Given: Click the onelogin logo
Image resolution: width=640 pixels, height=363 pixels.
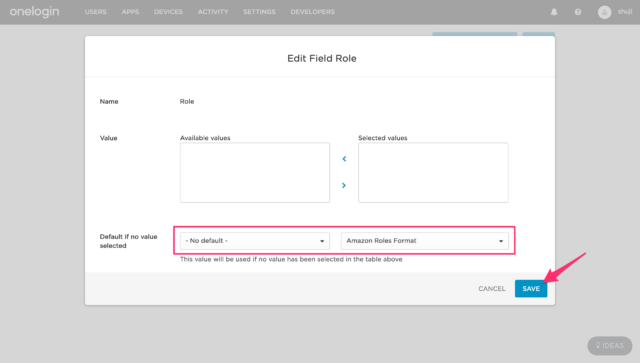Looking at the screenshot, I should pyautogui.click(x=34, y=12).
